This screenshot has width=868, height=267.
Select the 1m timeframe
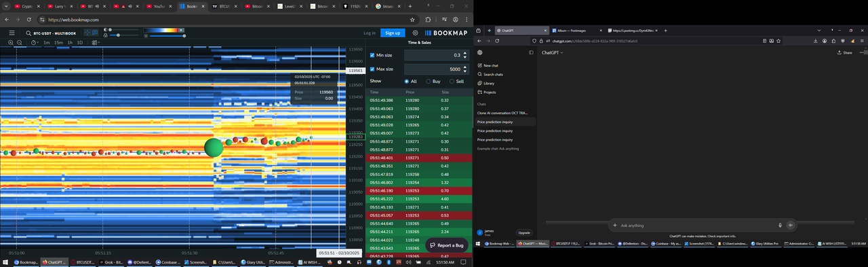tap(47, 43)
